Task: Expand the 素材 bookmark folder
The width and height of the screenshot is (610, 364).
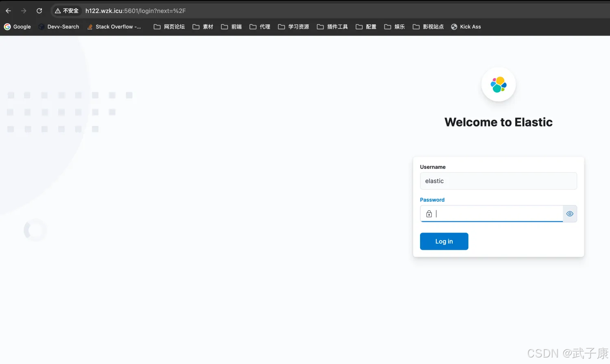Action: click(x=203, y=27)
